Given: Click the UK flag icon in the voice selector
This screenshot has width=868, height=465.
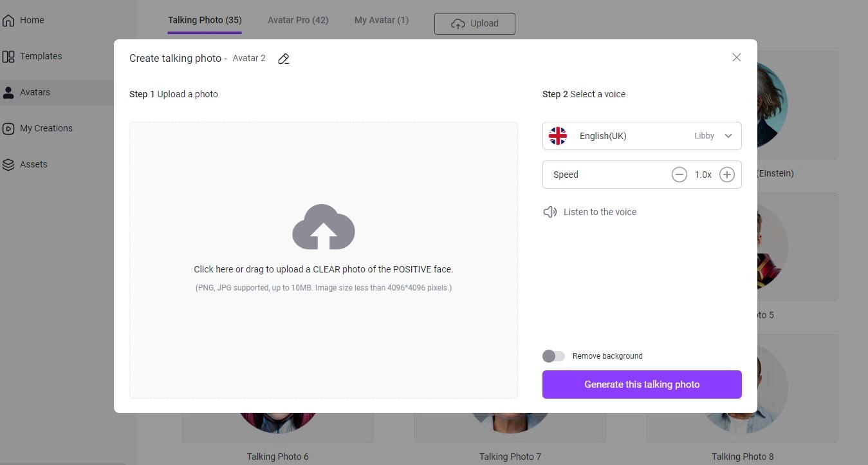Looking at the screenshot, I should click(557, 136).
